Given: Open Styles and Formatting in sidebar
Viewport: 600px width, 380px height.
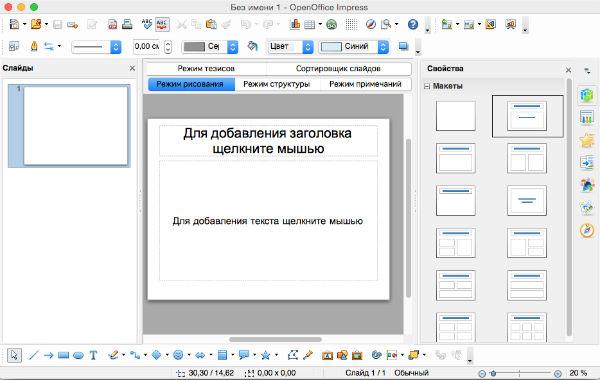Looking at the screenshot, I should (587, 185).
